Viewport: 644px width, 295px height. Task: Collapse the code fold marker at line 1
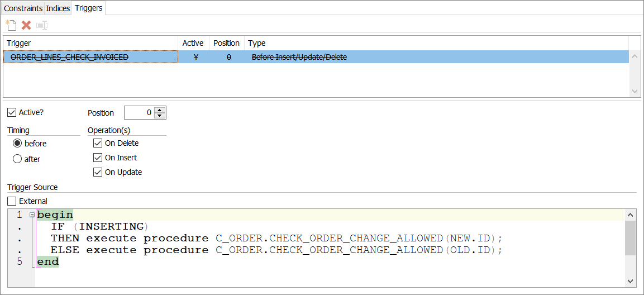tap(32, 215)
